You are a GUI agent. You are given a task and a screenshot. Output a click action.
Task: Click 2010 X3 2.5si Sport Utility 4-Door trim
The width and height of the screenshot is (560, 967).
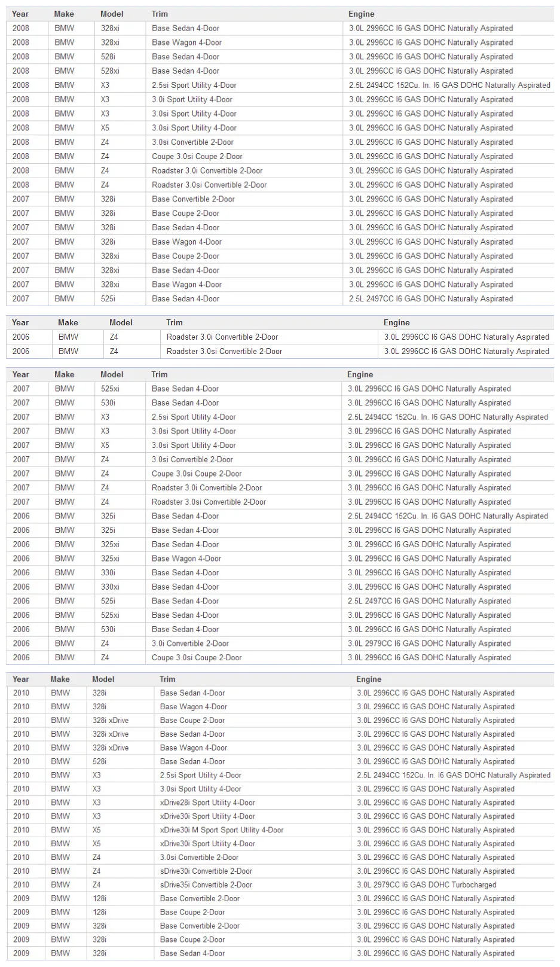click(201, 775)
